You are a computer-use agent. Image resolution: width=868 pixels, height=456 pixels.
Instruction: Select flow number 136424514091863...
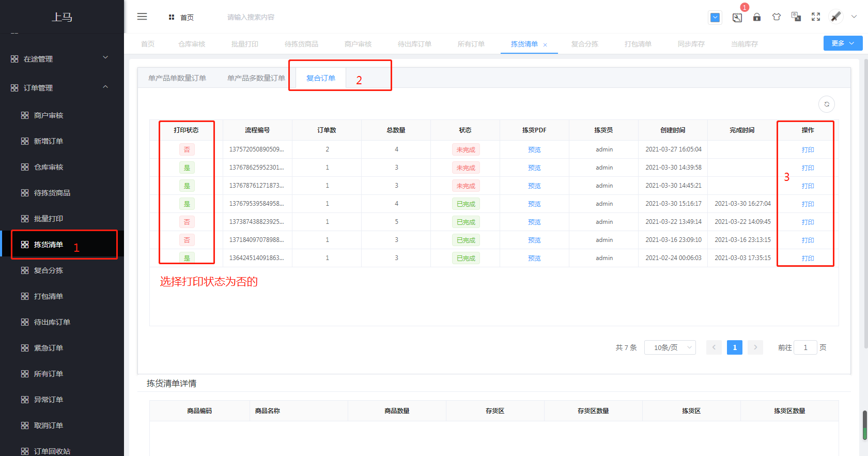(257, 258)
